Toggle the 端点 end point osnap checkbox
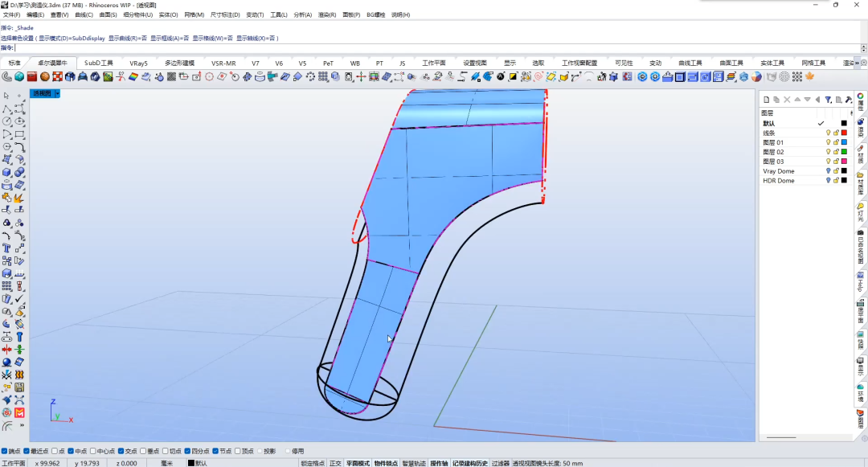Image resolution: width=868 pixels, height=467 pixels. point(5,451)
